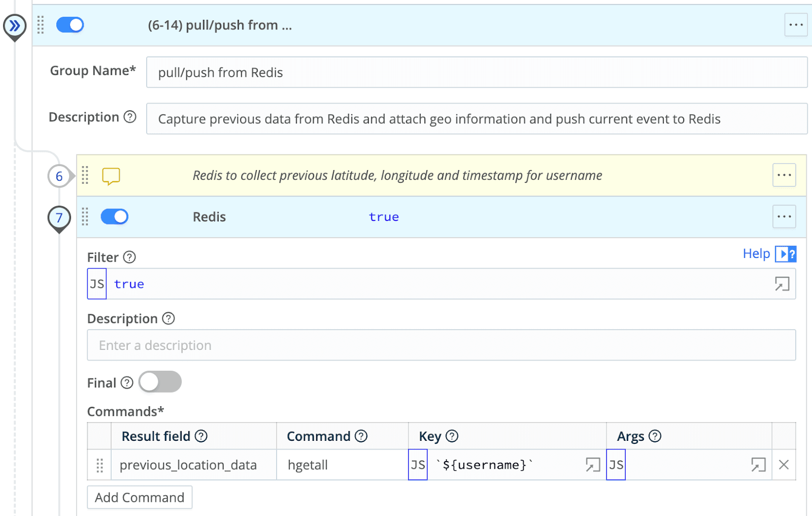Click the group Description help question mark icon
812x516 pixels.
coord(130,117)
